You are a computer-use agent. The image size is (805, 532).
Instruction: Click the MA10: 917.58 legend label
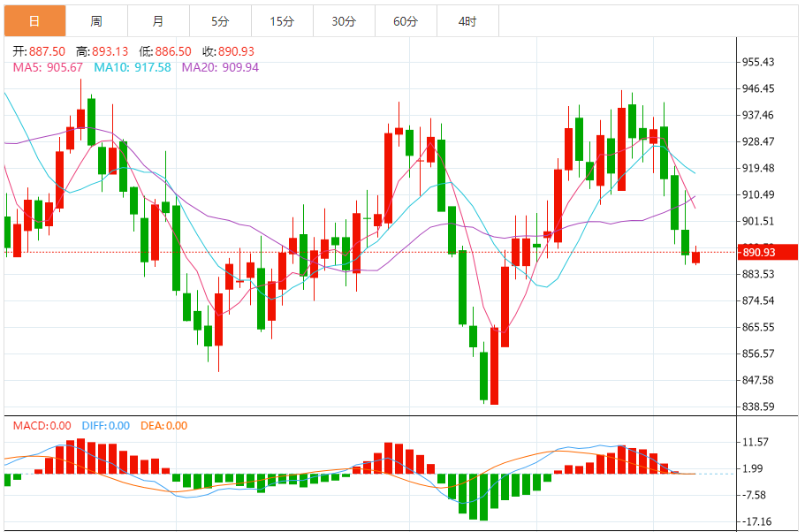click(133, 67)
